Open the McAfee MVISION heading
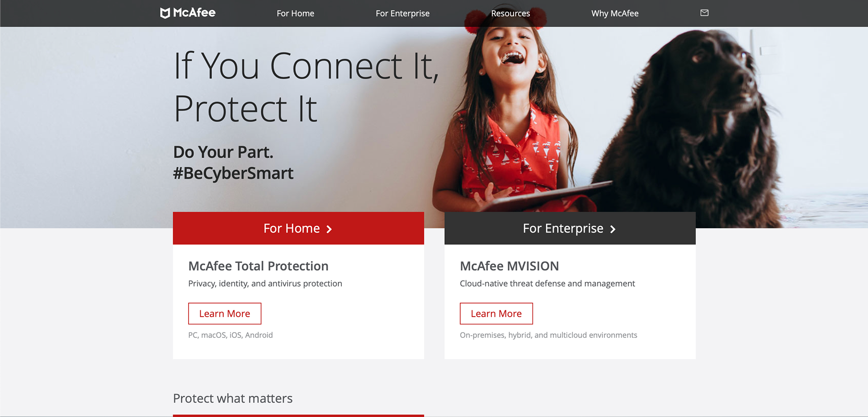 509,266
